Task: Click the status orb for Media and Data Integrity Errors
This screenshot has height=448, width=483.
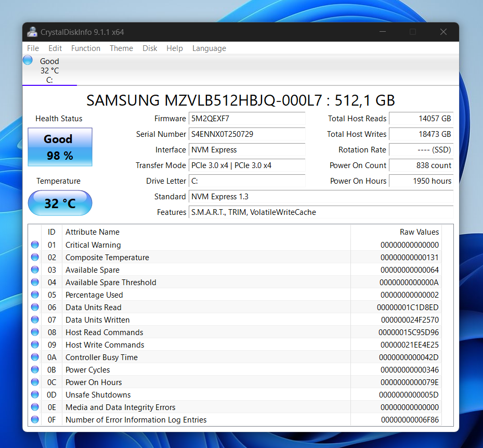Action: coord(35,407)
